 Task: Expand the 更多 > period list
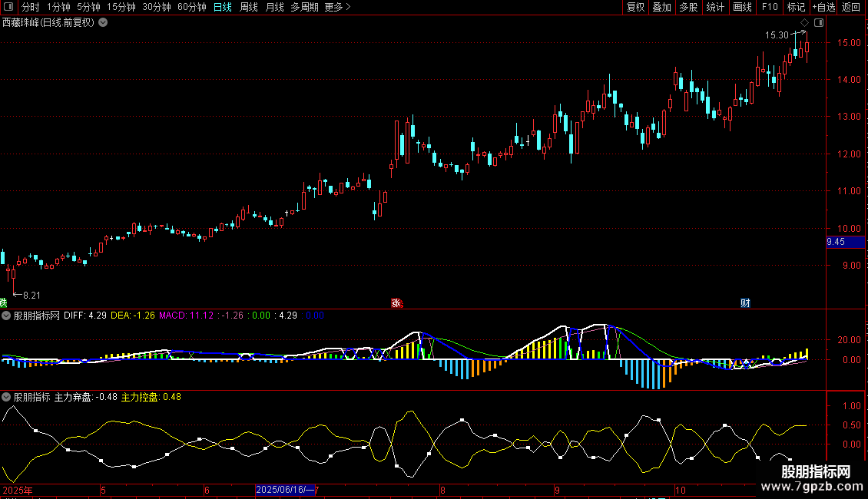point(337,7)
